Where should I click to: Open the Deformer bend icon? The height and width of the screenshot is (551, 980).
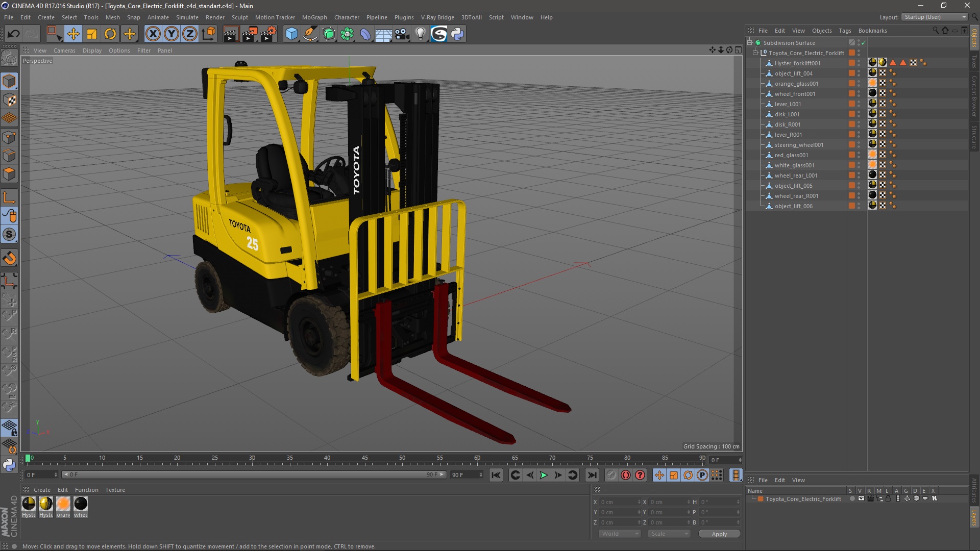365,34
